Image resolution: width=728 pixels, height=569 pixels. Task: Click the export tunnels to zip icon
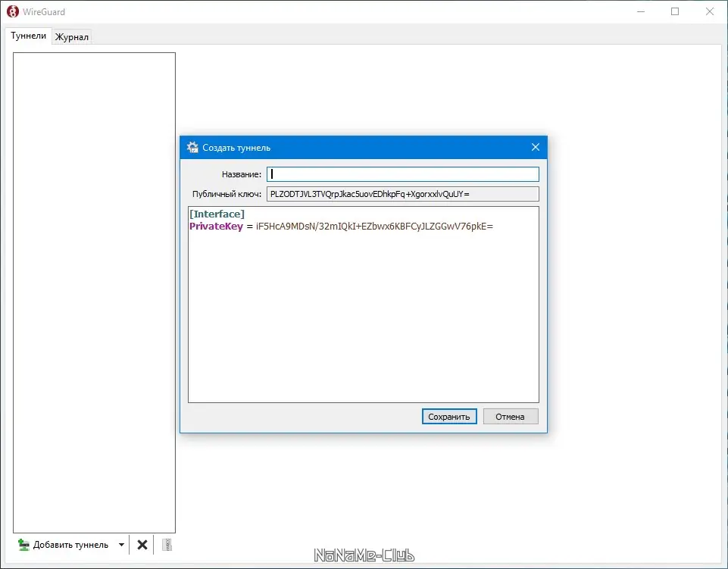(x=167, y=545)
